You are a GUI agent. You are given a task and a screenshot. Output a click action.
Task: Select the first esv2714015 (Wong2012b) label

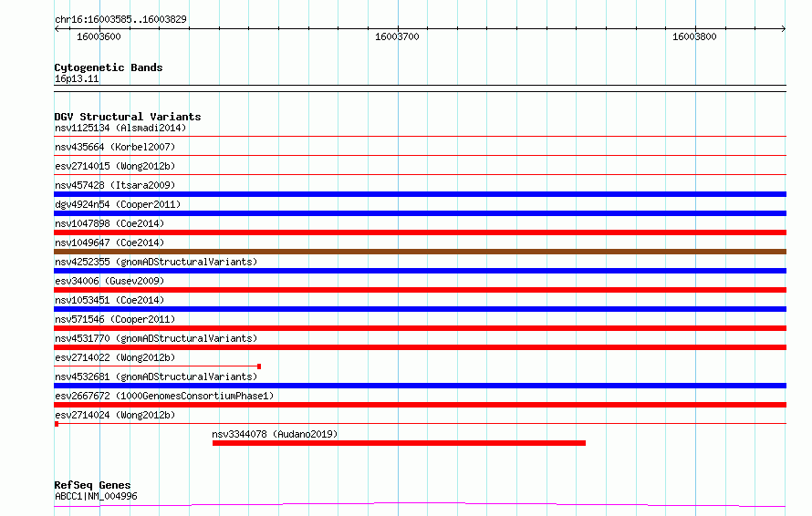115,166
